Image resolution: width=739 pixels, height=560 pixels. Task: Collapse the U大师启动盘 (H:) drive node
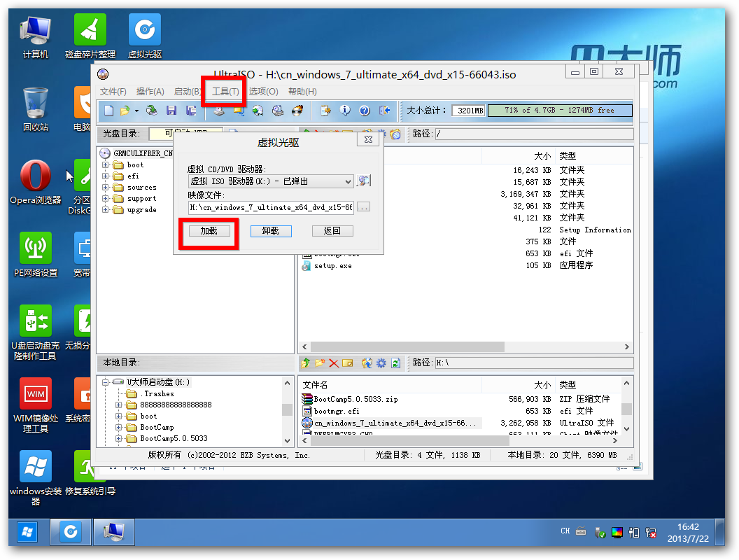(106, 382)
